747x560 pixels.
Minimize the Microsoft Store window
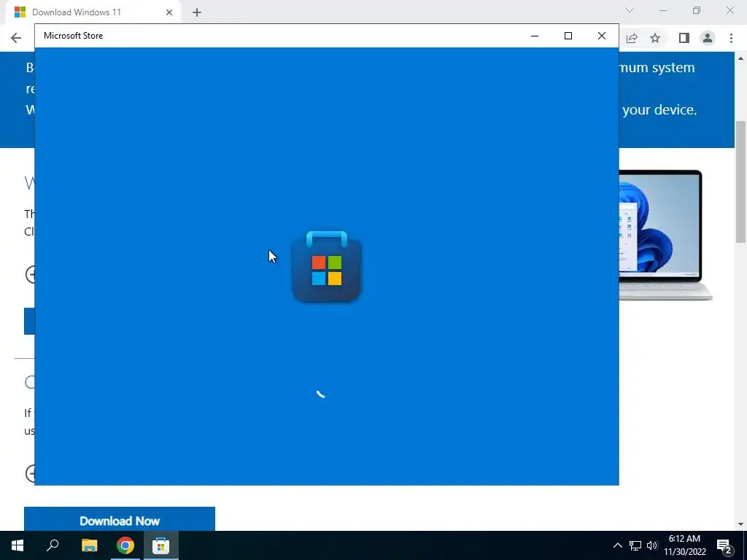(x=535, y=36)
